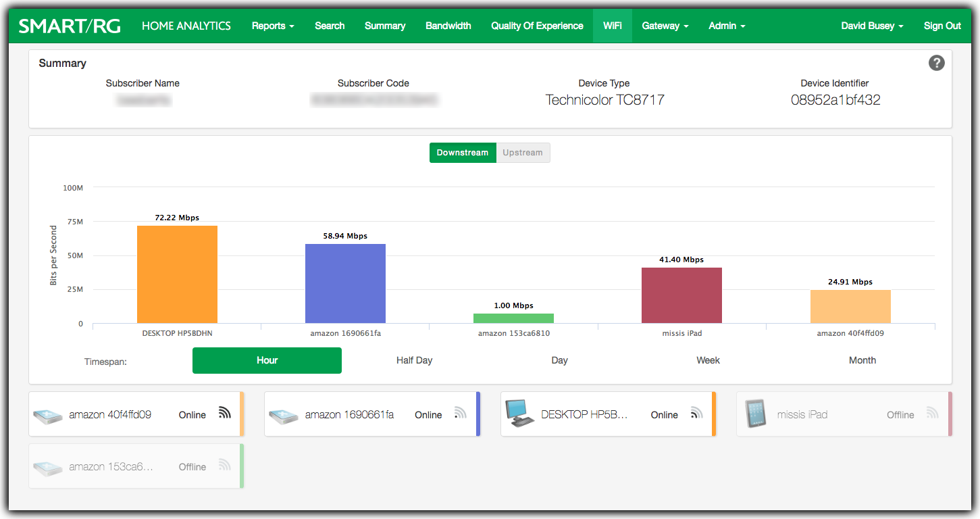The height and width of the screenshot is (519, 980).
Task: Click the red missis iPad bar
Action: [681, 295]
